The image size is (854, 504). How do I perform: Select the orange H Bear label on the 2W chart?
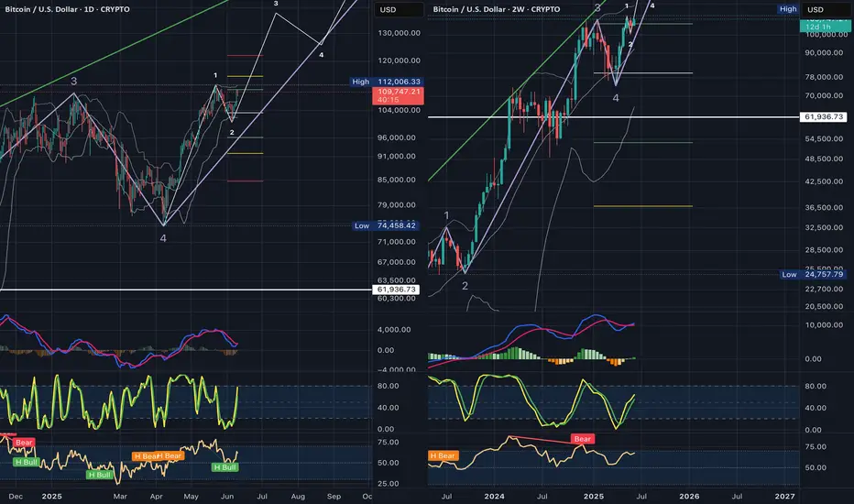tap(443, 455)
